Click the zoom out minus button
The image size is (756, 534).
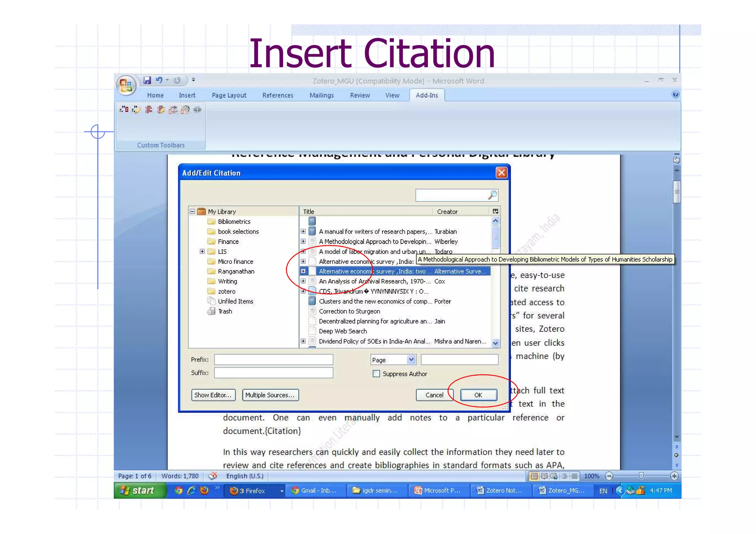point(609,476)
